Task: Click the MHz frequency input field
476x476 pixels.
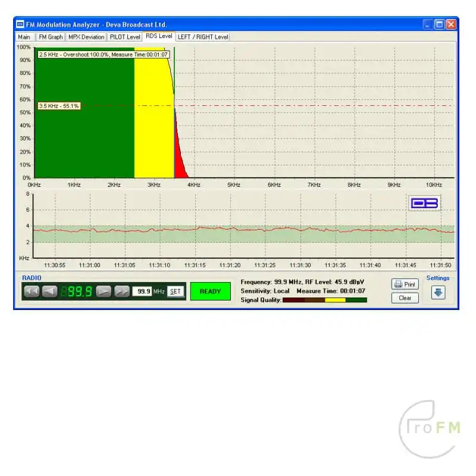Action: [142, 292]
